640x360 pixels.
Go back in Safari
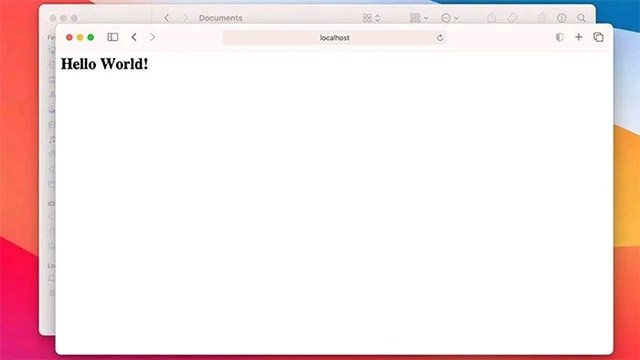[134, 37]
